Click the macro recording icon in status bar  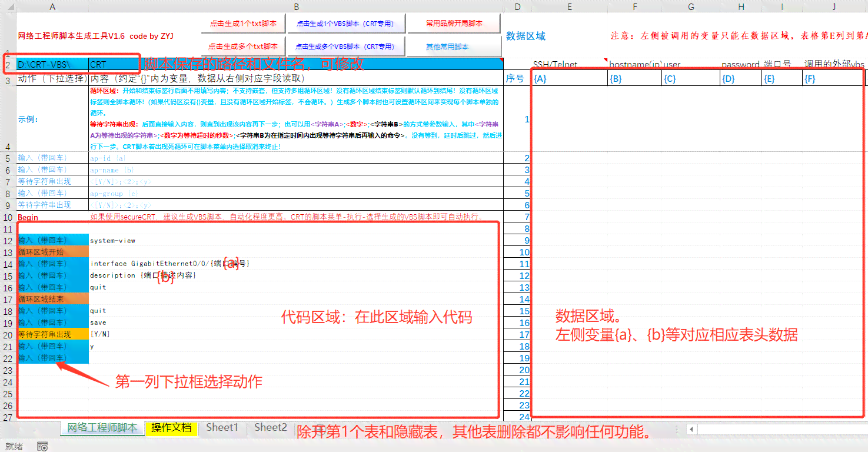[42, 447]
